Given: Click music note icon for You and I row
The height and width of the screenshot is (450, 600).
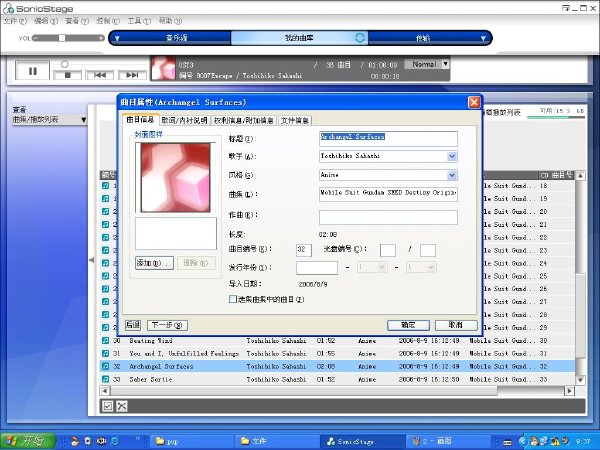Looking at the screenshot, I should (x=106, y=354).
